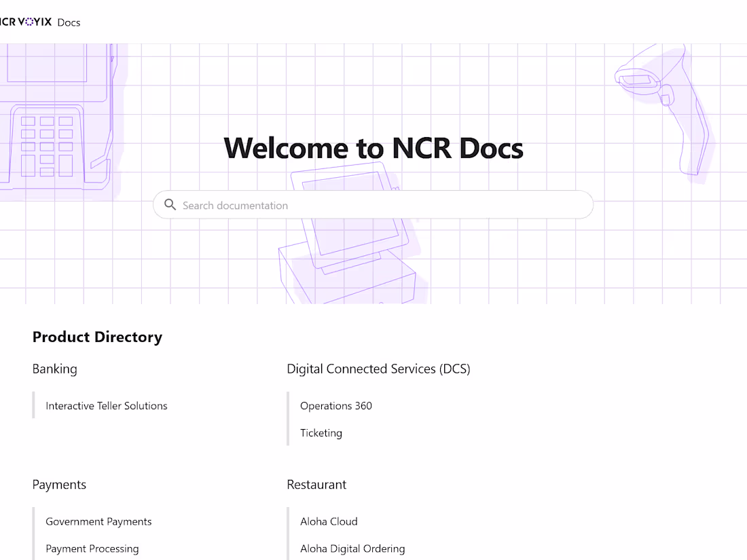Select the Restaurant category heading
Image resolution: width=747 pixels, height=560 pixels.
pyautogui.click(x=316, y=485)
